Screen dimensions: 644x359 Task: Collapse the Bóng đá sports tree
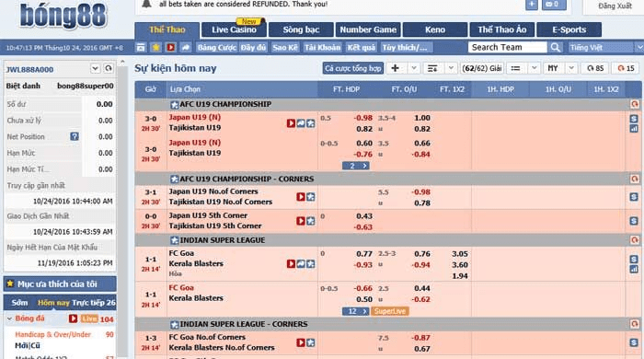click(10, 318)
